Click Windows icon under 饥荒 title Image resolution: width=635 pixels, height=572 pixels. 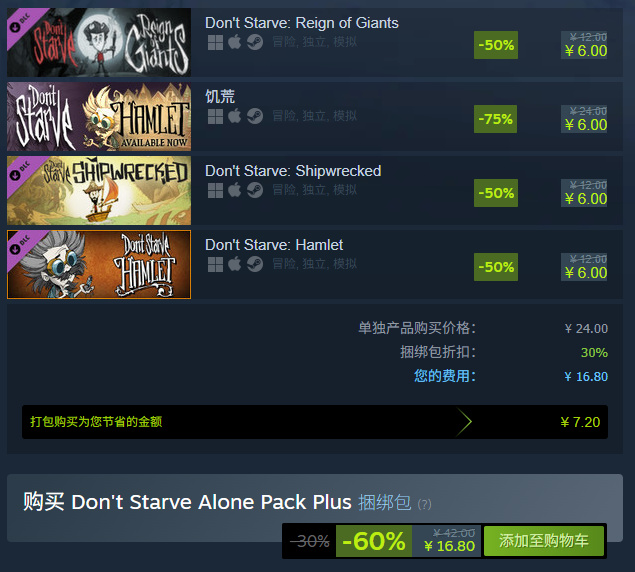click(215, 116)
